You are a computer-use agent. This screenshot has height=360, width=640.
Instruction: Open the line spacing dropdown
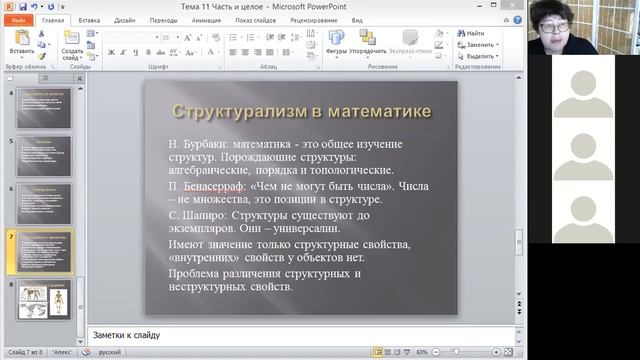click(296, 38)
